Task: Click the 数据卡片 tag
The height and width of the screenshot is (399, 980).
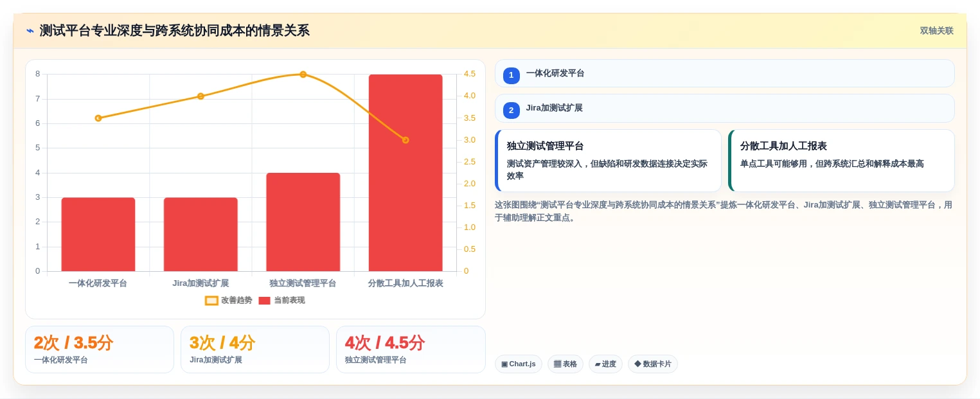Action: [x=653, y=364]
